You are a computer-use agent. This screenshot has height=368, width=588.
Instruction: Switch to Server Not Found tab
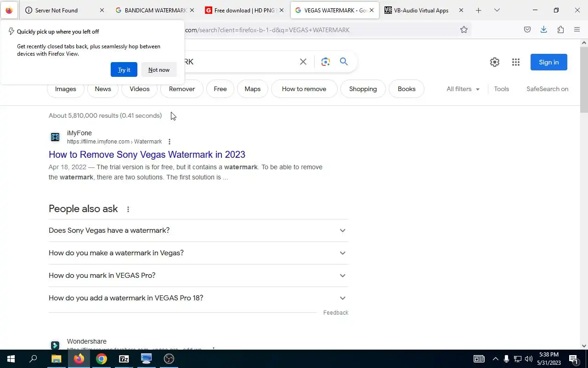[x=64, y=10]
